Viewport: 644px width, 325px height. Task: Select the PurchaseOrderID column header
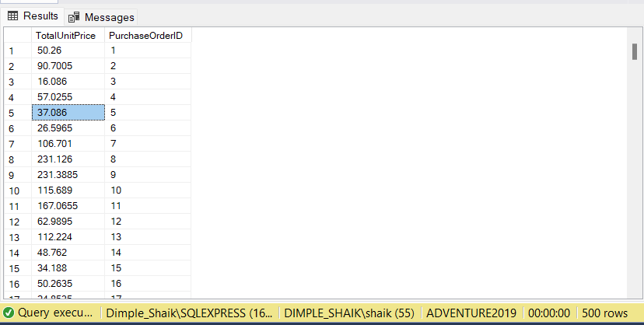click(145, 36)
